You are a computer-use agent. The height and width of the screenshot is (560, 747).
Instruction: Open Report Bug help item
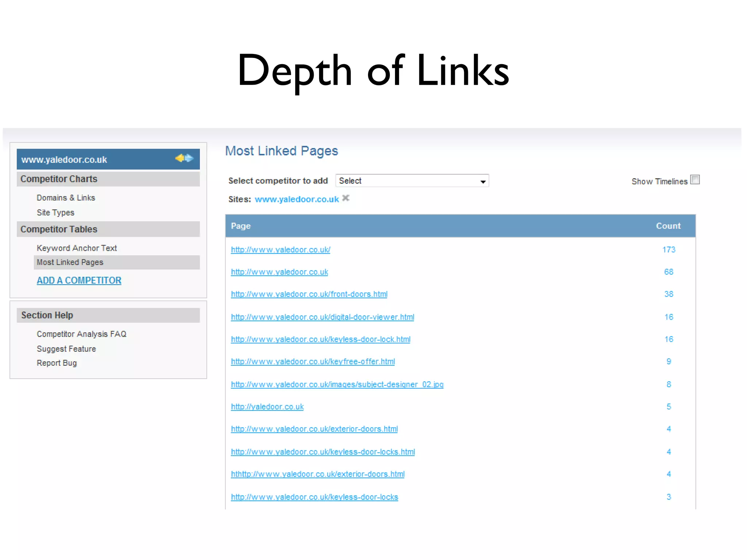click(x=57, y=363)
